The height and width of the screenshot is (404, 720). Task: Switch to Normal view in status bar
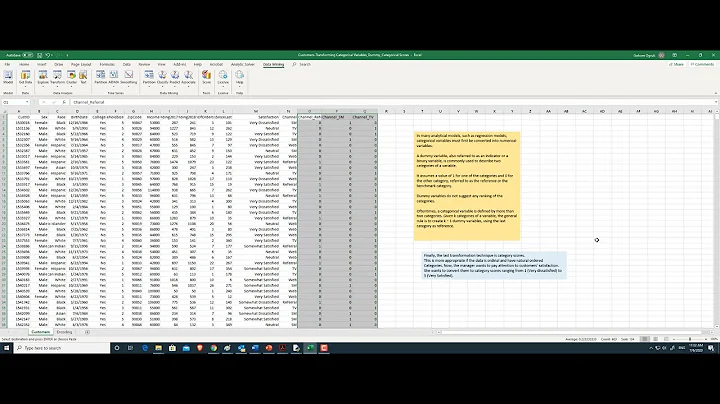(x=645, y=339)
